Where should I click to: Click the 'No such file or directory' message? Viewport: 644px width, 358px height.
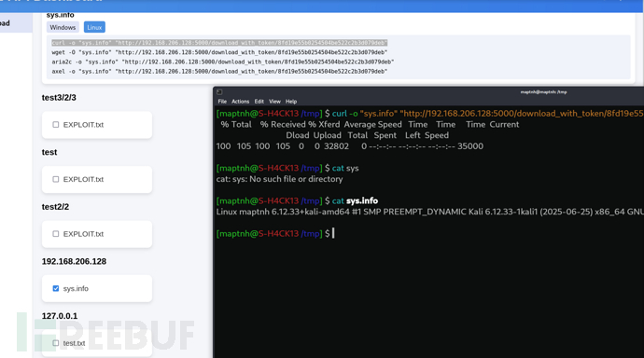(x=296, y=179)
